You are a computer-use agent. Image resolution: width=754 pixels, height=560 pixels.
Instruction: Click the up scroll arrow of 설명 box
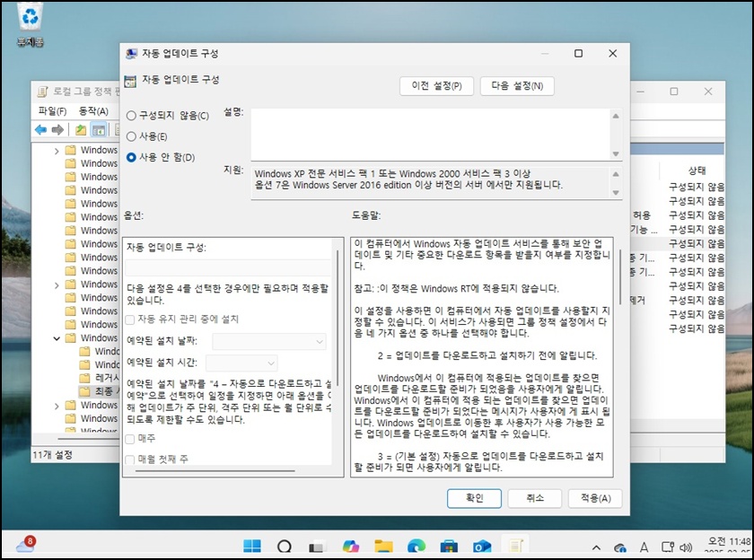point(616,116)
